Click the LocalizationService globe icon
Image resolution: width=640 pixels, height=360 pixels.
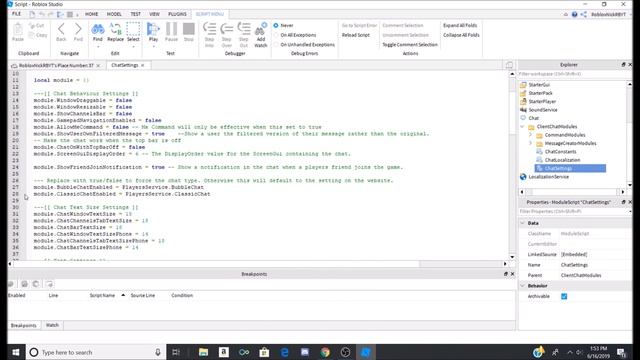tap(523, 177)
